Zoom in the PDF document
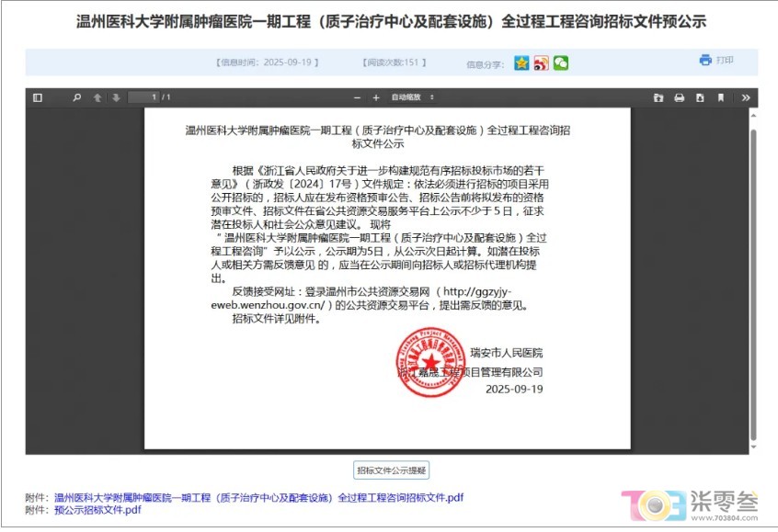The height and width of the screenshot is (532, 778). tap(375, 97)
